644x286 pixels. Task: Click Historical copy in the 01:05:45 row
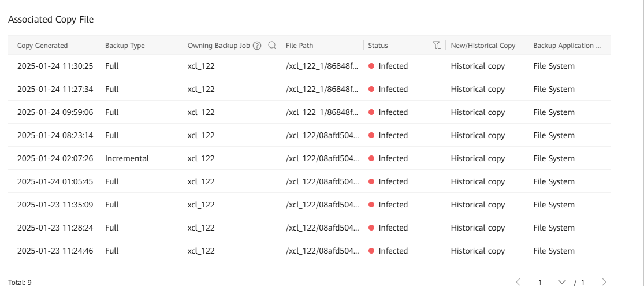pyautogui.click(x=478, y=181)
